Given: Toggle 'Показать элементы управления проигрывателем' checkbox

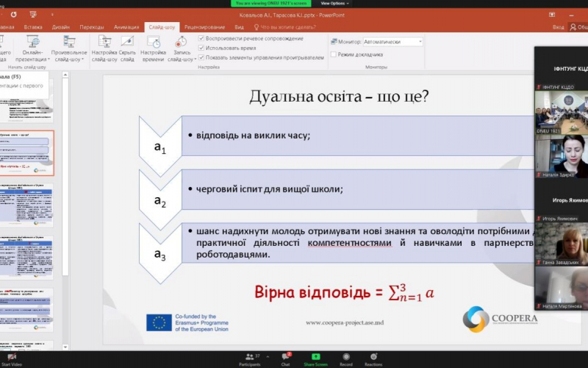Looking at the screenshot, I should point(201,57).
